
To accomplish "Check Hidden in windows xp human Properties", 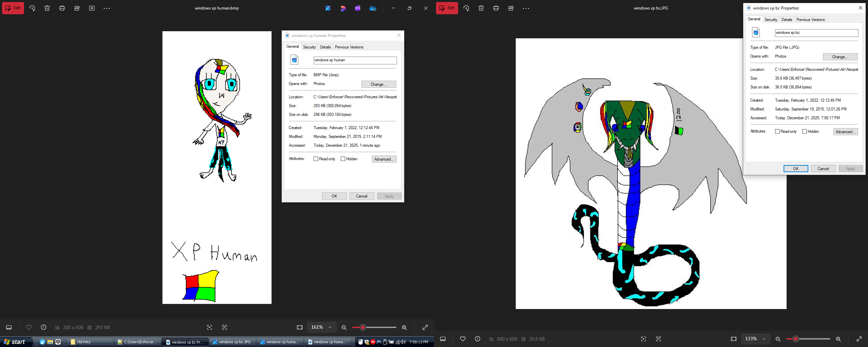I will coord(343,159).
